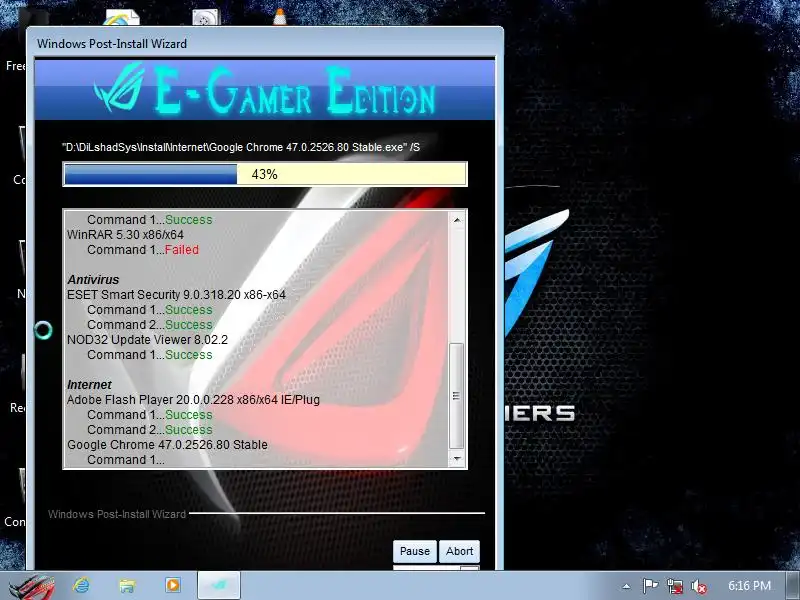Abort the installation

[x=459, y=551]
